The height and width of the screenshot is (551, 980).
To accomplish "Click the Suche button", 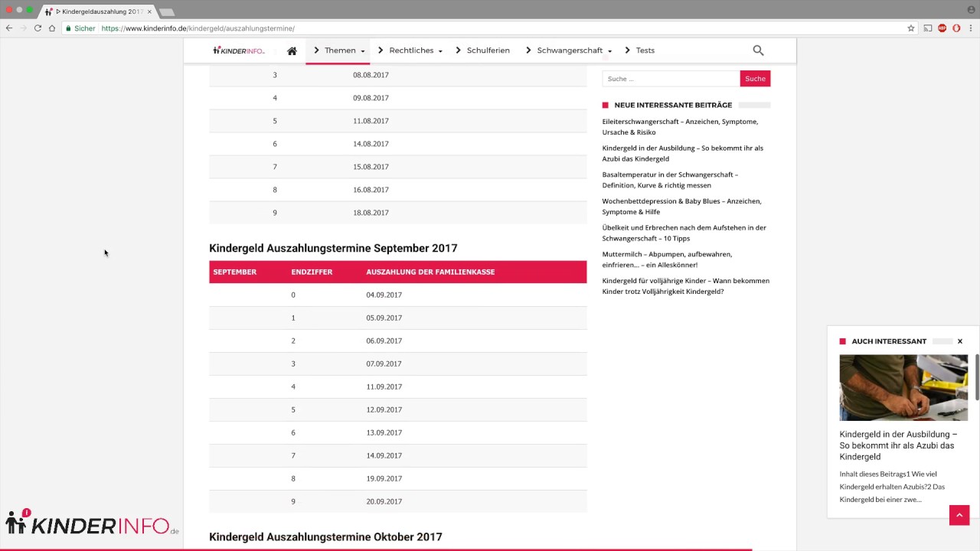I will point(755,79).
